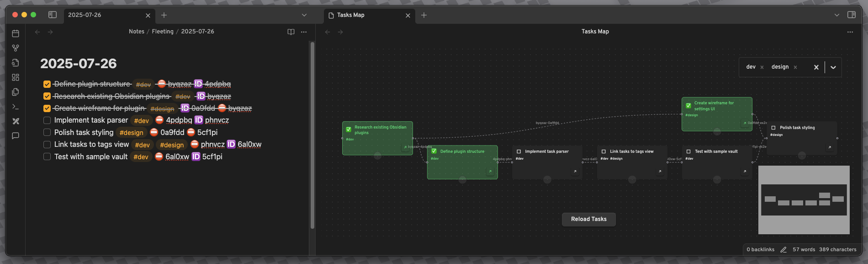
Task: Check the Implement task parser checkbox in note
Action: [x=47, y=120]
